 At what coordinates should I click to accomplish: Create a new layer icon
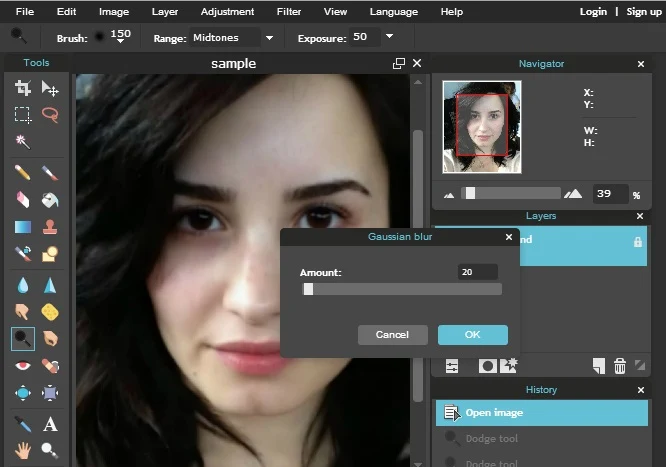coord(598,366)
